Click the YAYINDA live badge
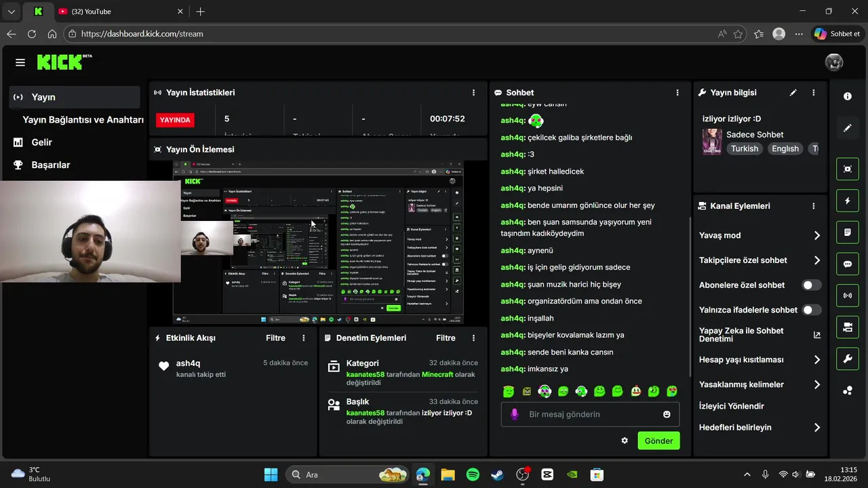The image size is (868, 488). [175, 119]
